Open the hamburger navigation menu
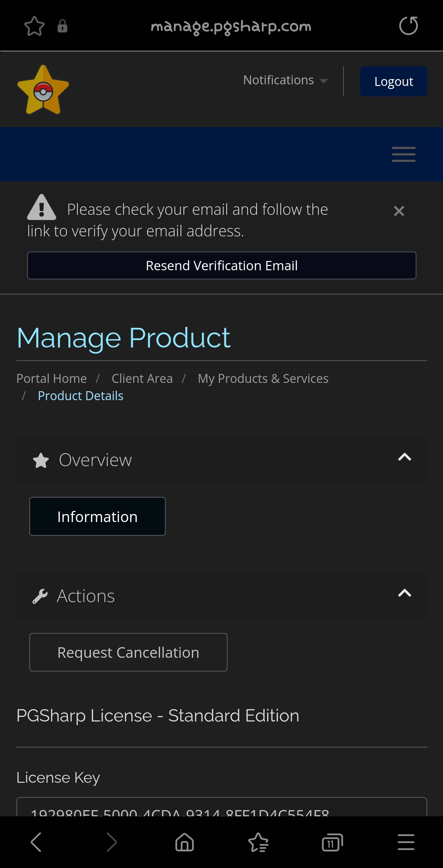This screenshot has height=868, width=443. point(404,154)
